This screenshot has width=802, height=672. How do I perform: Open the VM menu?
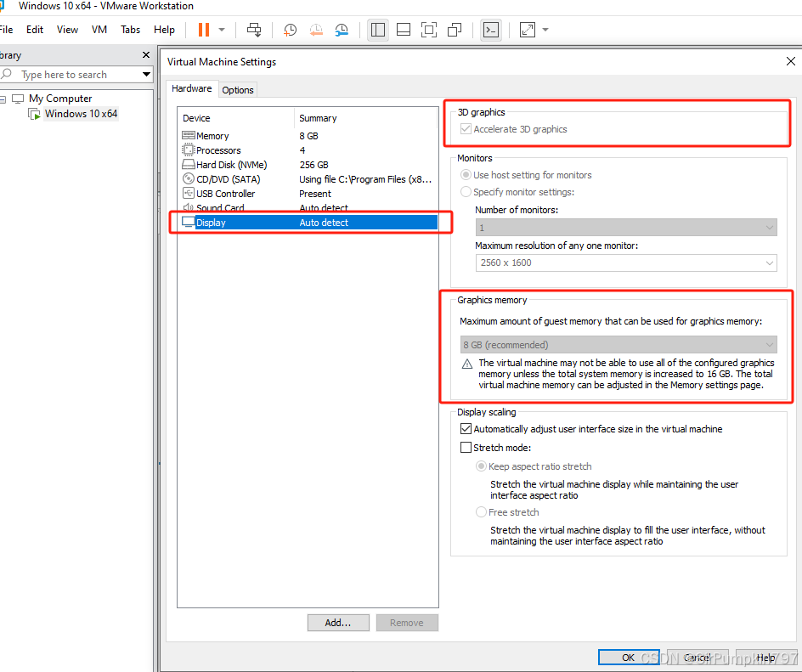(99, 30)
